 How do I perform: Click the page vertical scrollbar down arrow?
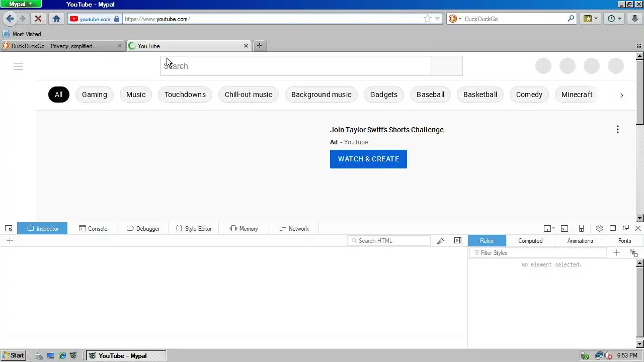(640, 218)
